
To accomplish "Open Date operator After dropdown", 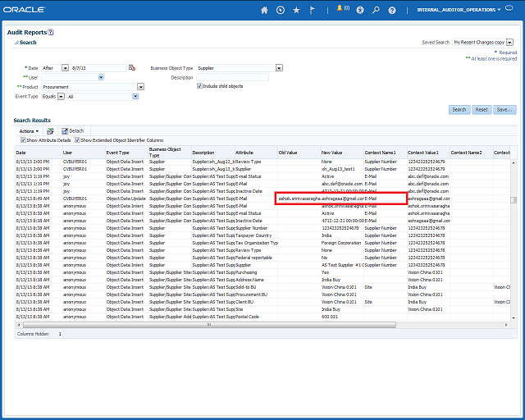I will click(66, 68).
